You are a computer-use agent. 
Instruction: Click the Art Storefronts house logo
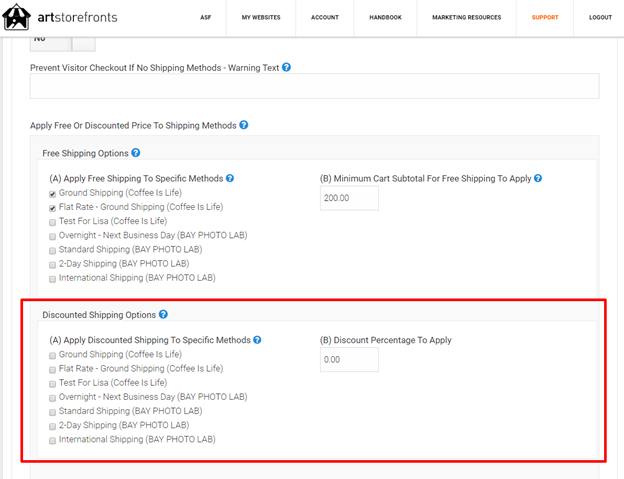[x=17, y=17]
